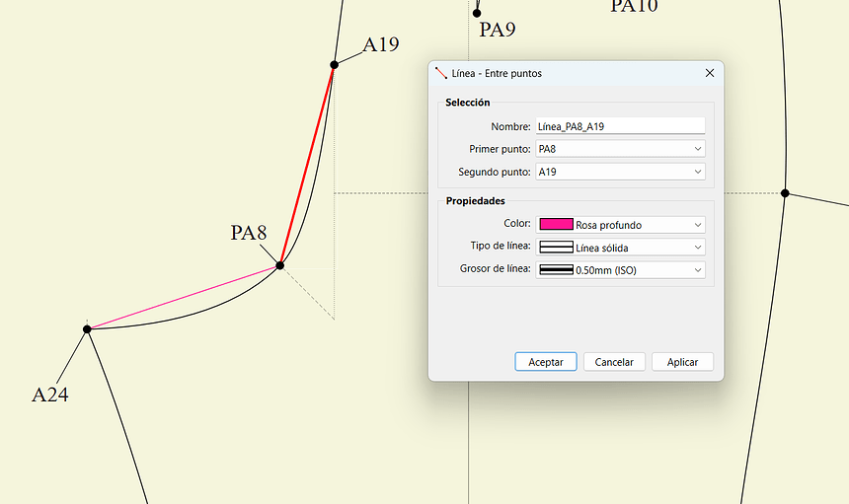Click the A19 point label text
The height and width of the screenshot is (504, 849).
pyautogui.click(x=381, y=44)
